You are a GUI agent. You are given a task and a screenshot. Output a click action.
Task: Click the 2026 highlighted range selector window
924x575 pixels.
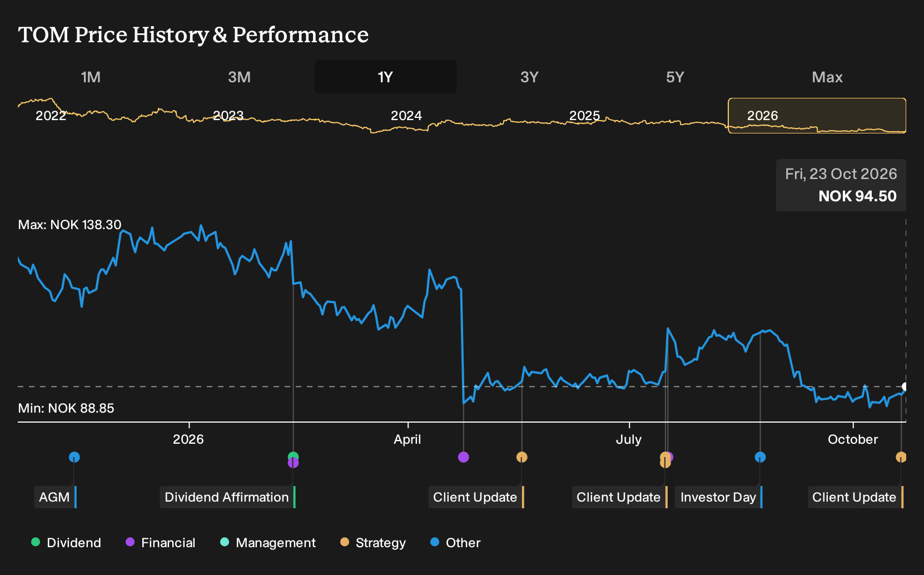click(x=817, y=116)
